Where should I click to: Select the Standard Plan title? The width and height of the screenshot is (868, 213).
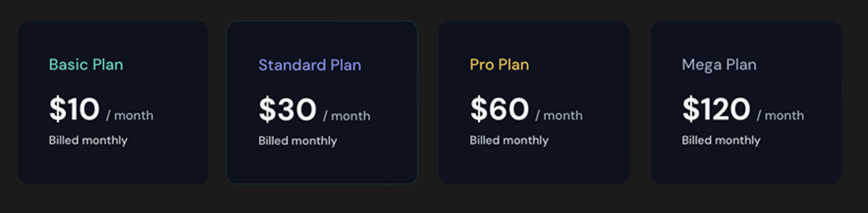(x=310, y=65)
